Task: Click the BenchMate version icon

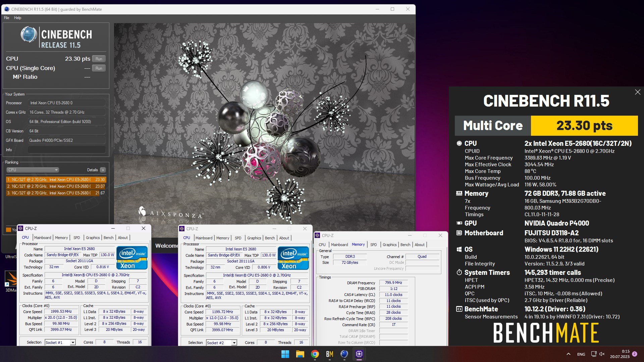Action: coord(459,309)
